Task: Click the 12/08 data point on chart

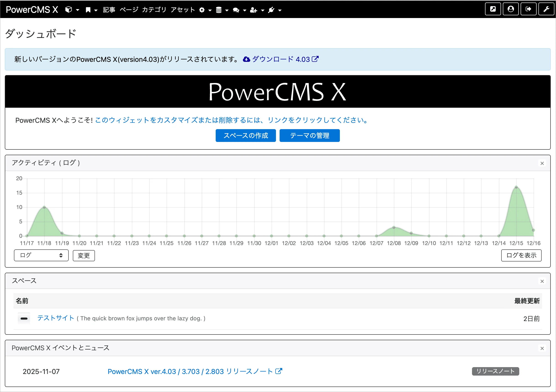Action: pyautogui.click(x=394, y=227)
